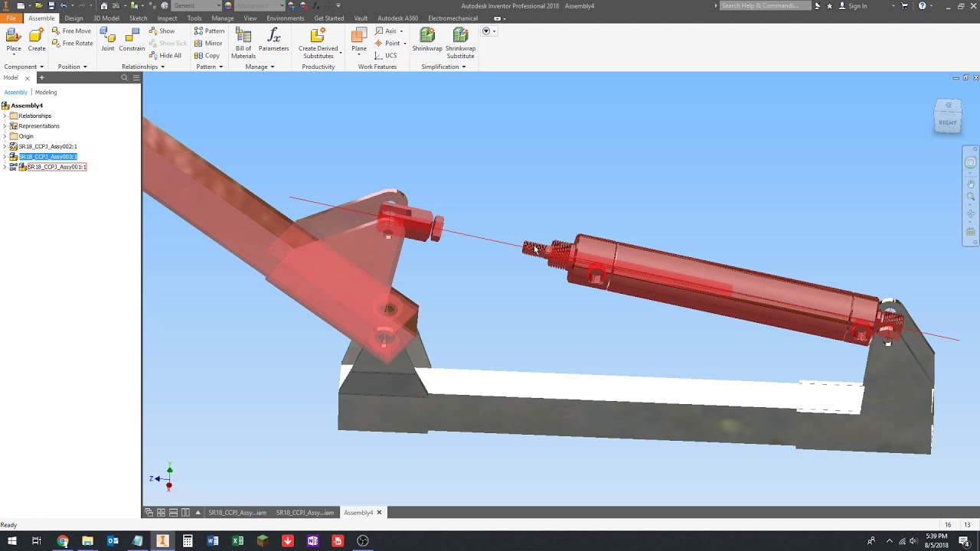Screen dimensions: 980x551
Task: Switch to the Sketch ribbon tab
Action: pos(139,18)
